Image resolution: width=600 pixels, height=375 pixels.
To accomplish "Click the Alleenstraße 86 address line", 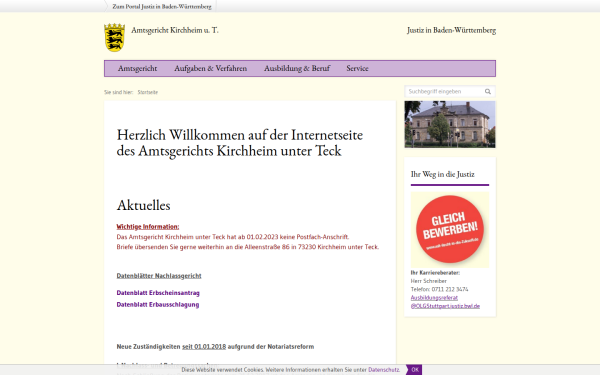I will tap(248, 247).
